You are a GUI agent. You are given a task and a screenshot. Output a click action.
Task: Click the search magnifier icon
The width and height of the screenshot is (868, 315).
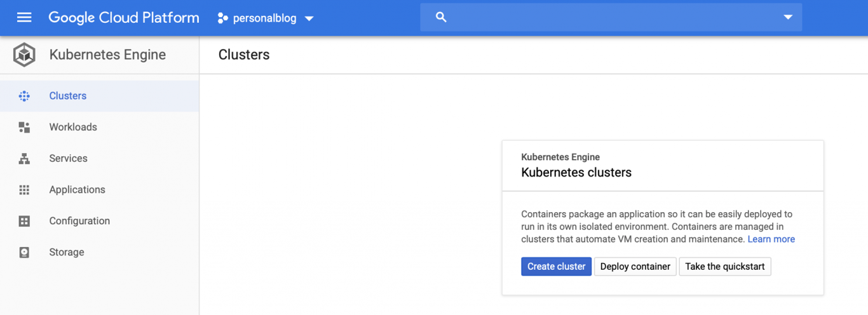tap(441, 18)
